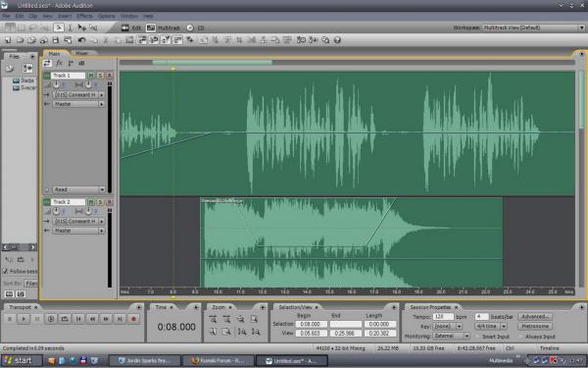The width and height of the screenshot is (588, 368).
Task: Click the red Record button
Action: [x=133, y=319]
